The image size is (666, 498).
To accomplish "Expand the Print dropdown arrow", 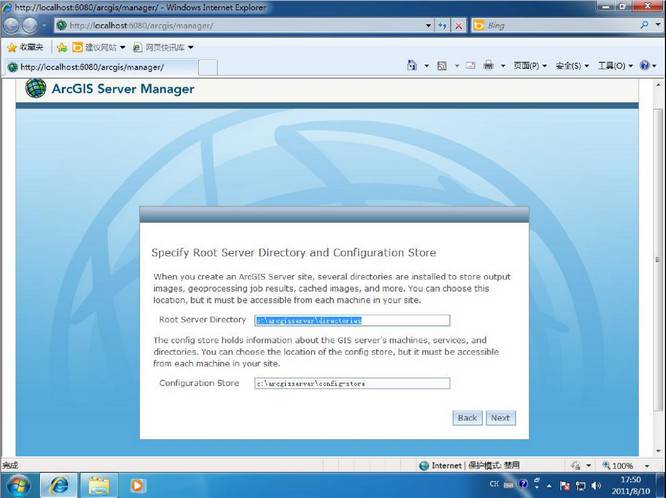I will [503, 66].
